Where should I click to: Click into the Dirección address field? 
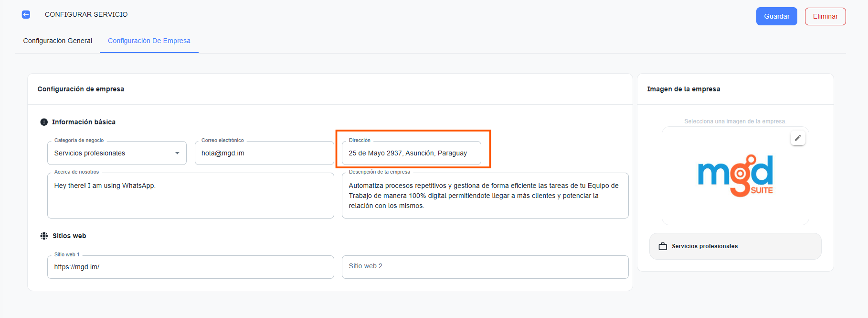tap(411, 153)
